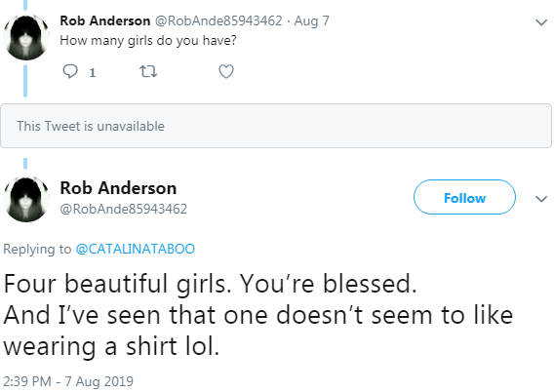Retweet the 'How many girls' tweet
Screen dimensions: 554x392
click(x=148, y=72)
